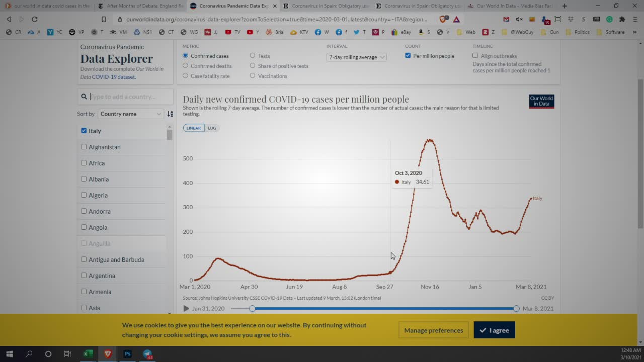The height and width of the screenshot is (362, 644).
Task: Click the country search field
Action: pos(125,97)
